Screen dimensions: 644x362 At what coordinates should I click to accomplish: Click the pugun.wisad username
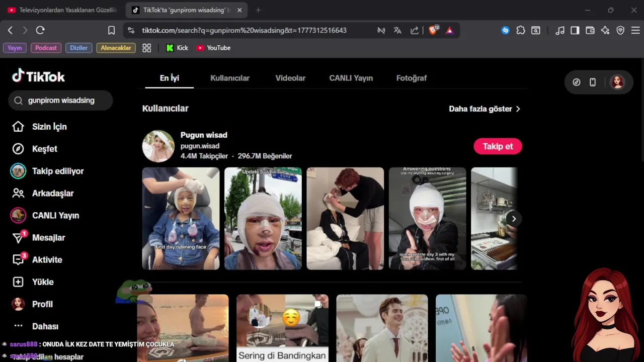coord(200,146)
